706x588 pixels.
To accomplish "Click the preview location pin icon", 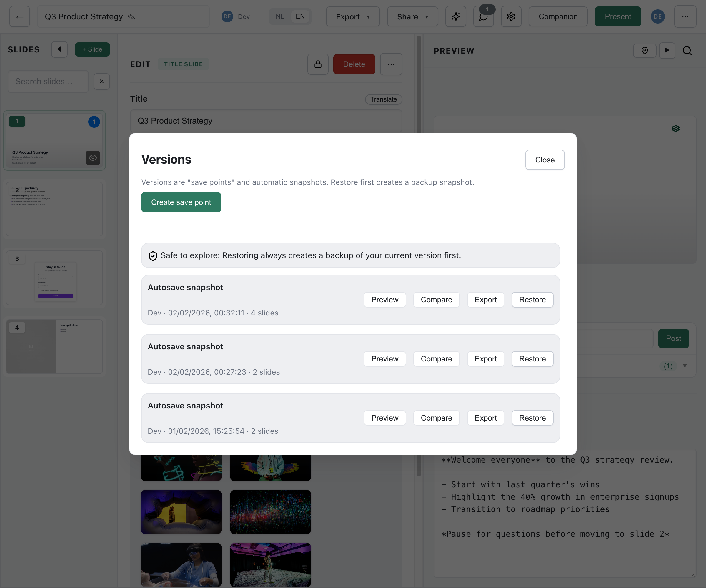I will pyautogui.click(x=645, y=50).
